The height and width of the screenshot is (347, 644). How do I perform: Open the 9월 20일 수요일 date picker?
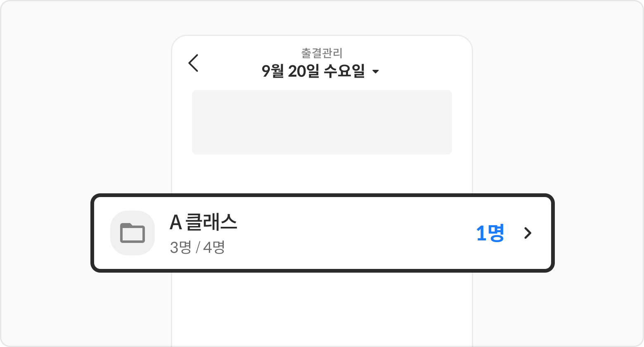pos(314,71)
